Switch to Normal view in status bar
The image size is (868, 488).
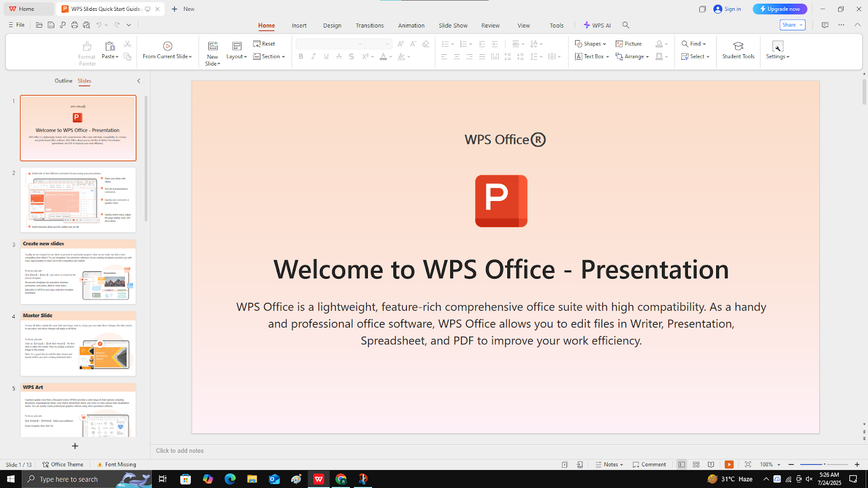tap(681, 465)
